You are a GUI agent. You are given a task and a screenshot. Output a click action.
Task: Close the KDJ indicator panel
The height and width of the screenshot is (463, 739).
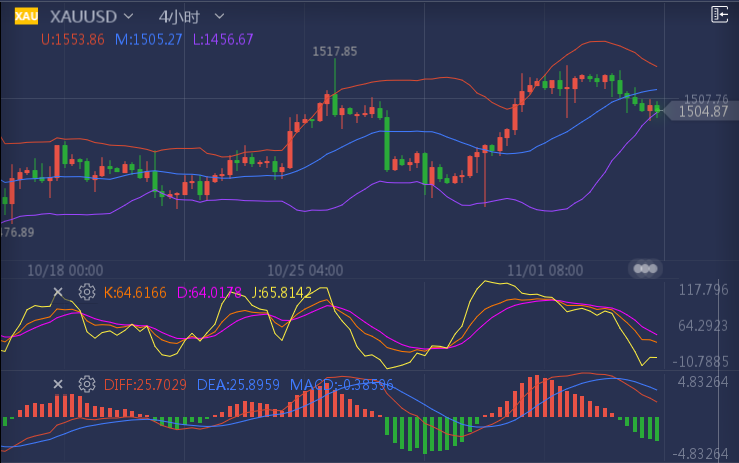point(58,292)
